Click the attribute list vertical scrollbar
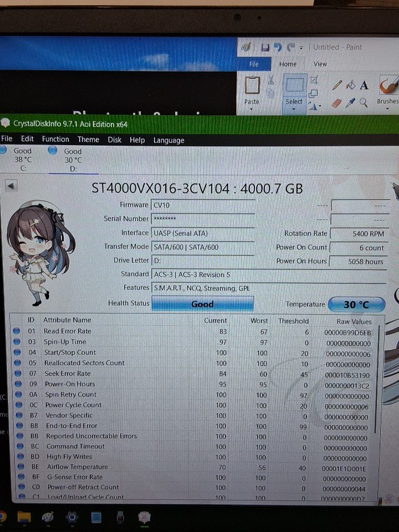The width and height of the screenshot is (399, 532). (x=377, y=380)
